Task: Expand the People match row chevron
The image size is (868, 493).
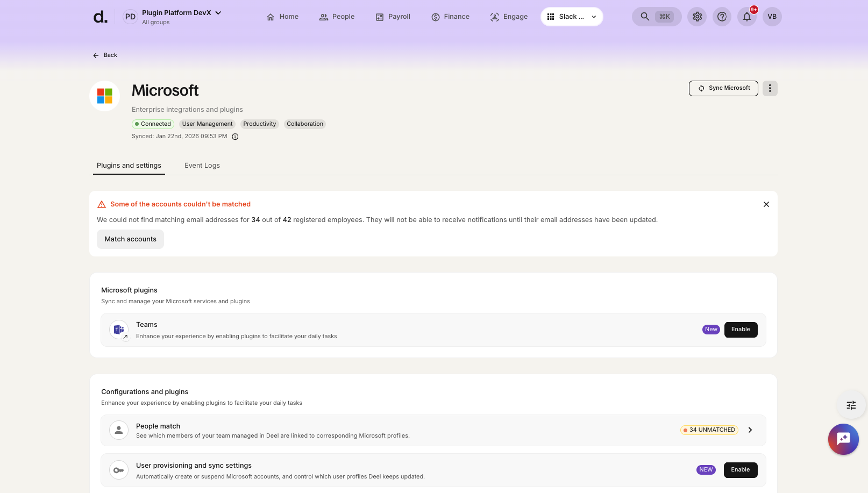Action: point(750,430)
